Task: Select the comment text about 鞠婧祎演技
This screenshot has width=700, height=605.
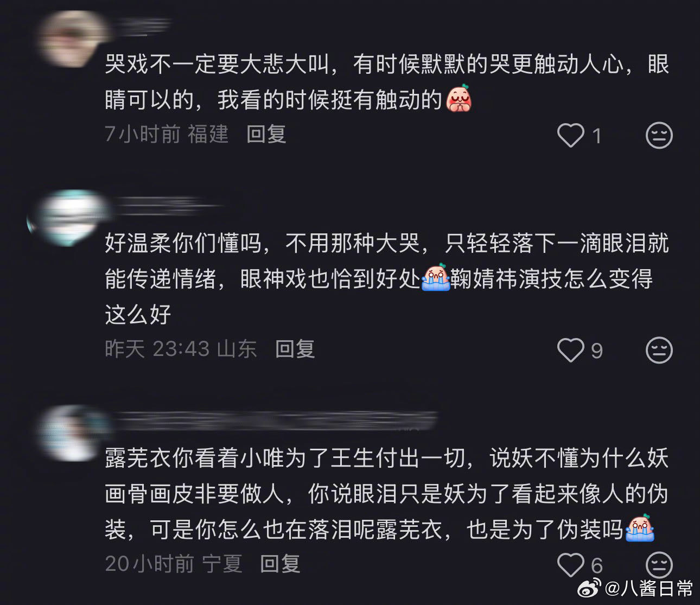Action: tap(387, 279)
